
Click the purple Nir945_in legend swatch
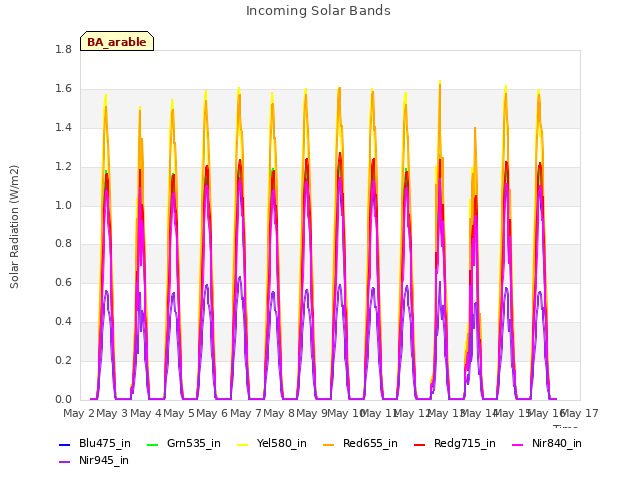[64, 462]
